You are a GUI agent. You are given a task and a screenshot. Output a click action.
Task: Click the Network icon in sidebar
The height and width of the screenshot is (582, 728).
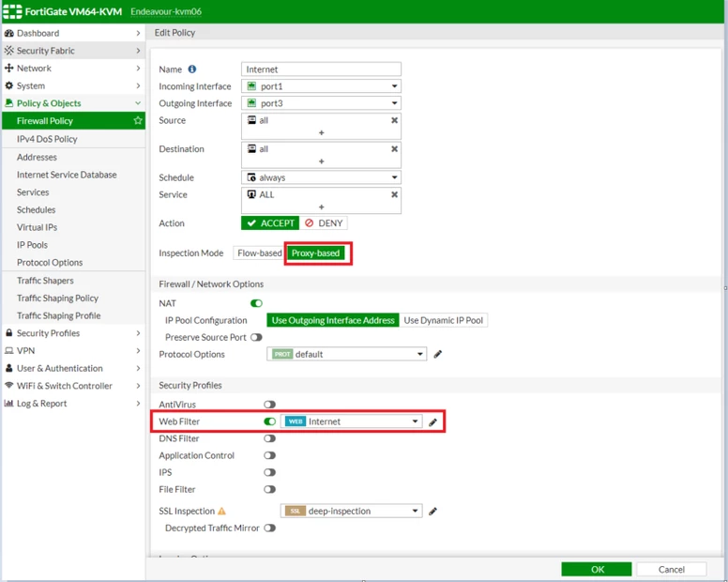pos(8,69)
